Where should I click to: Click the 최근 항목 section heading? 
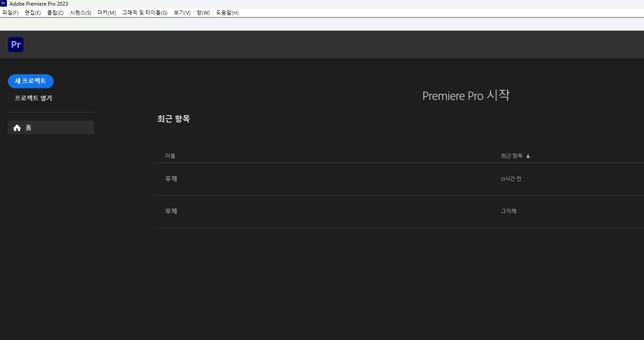pos(174,119)
